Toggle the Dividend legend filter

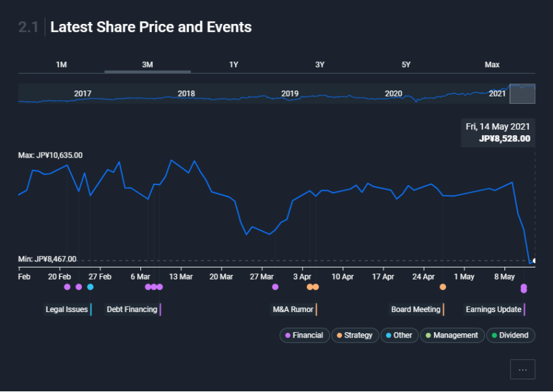tap(510, 335)
